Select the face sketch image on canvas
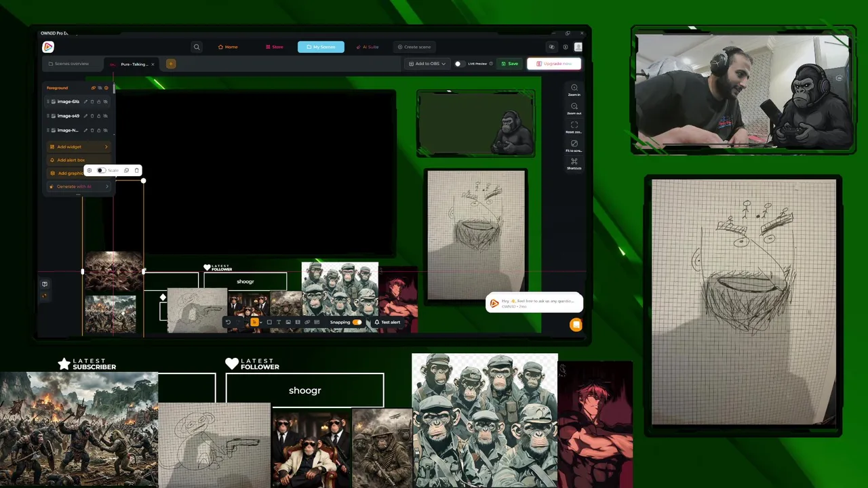868x488 pixels. coord(476,235)
